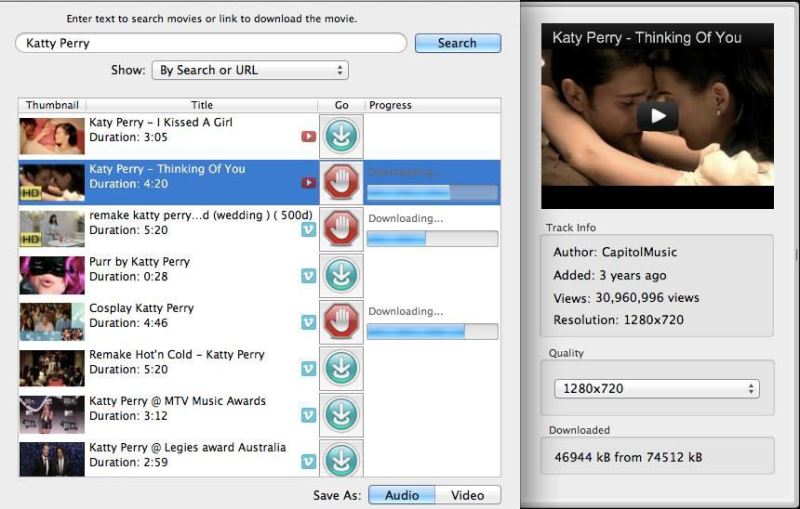800x509 pixels.
Task: Sort by the Thumbnail column header
Action: click(x=52, y=105)
